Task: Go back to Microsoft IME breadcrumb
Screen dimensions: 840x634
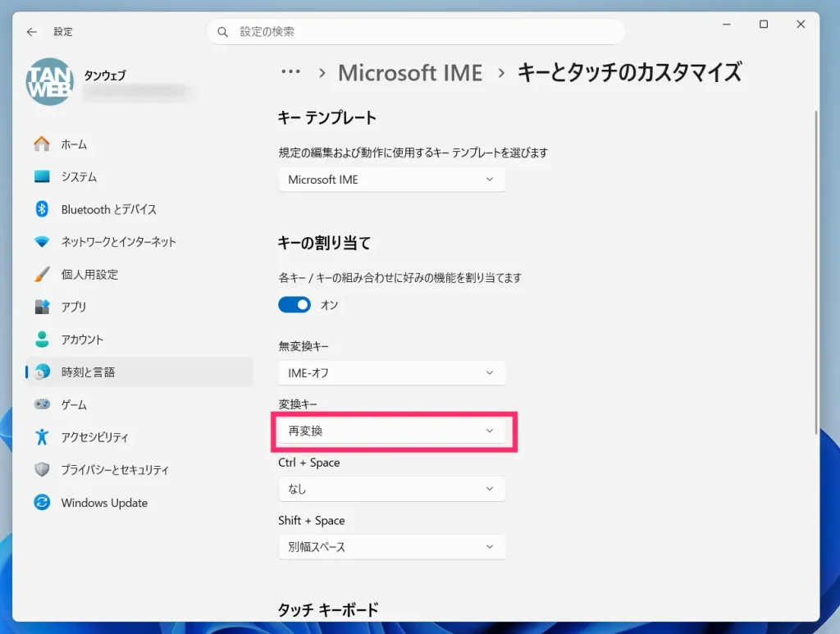Action: (x=410, y=73)
